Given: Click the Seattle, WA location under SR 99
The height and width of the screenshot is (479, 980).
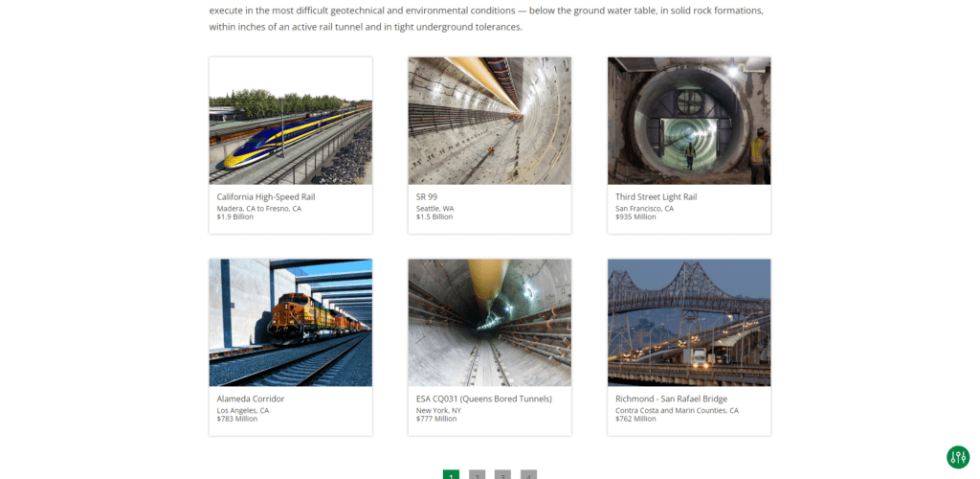Looking at the screenshot, I should click(435, 208).
